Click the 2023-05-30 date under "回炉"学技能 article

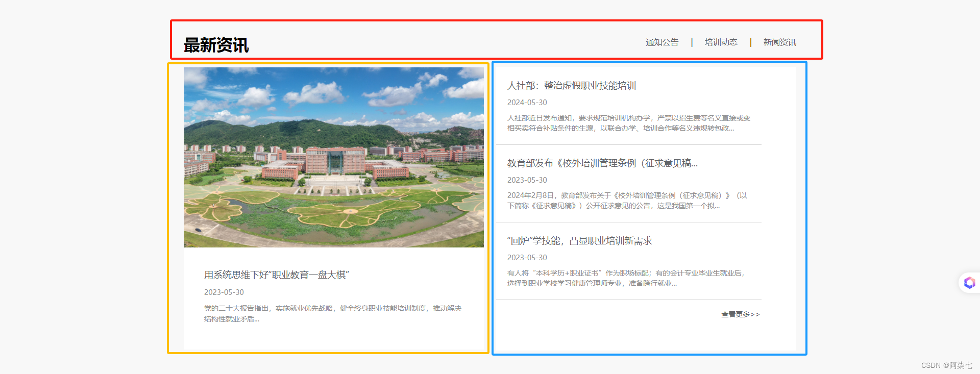527,258
